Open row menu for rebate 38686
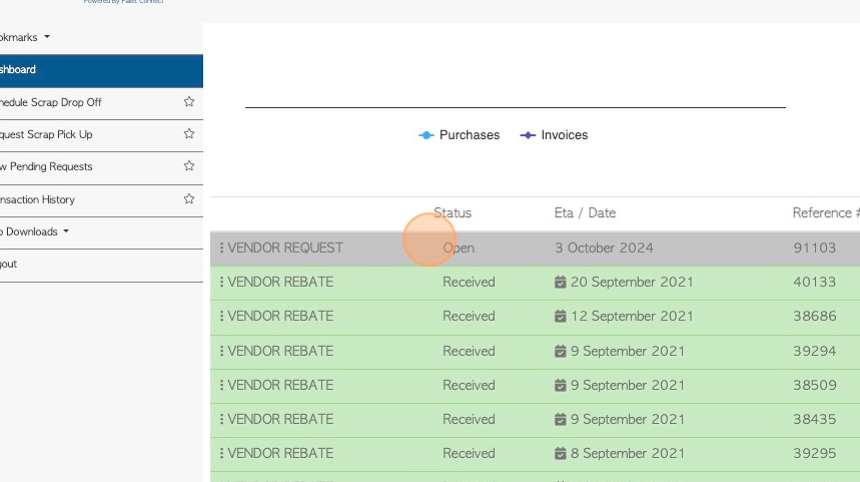The image size is (860, 482). click(222, 316)
